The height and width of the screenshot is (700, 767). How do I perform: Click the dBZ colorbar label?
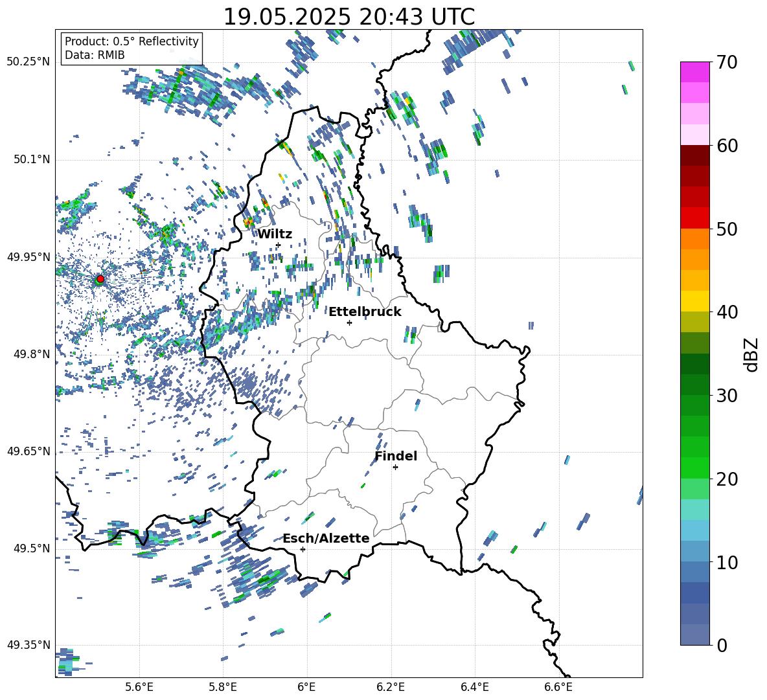752,355
